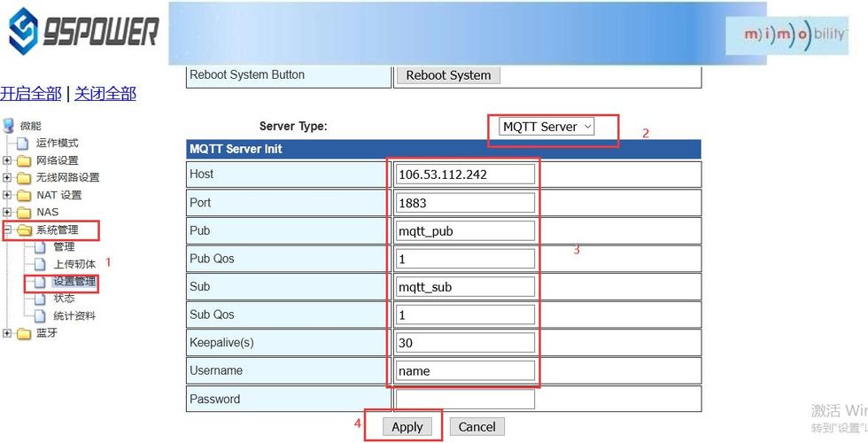This screenshot has width=868, height=443.
Task: Click the 微能 root device icon
Action: click(9, 126)
